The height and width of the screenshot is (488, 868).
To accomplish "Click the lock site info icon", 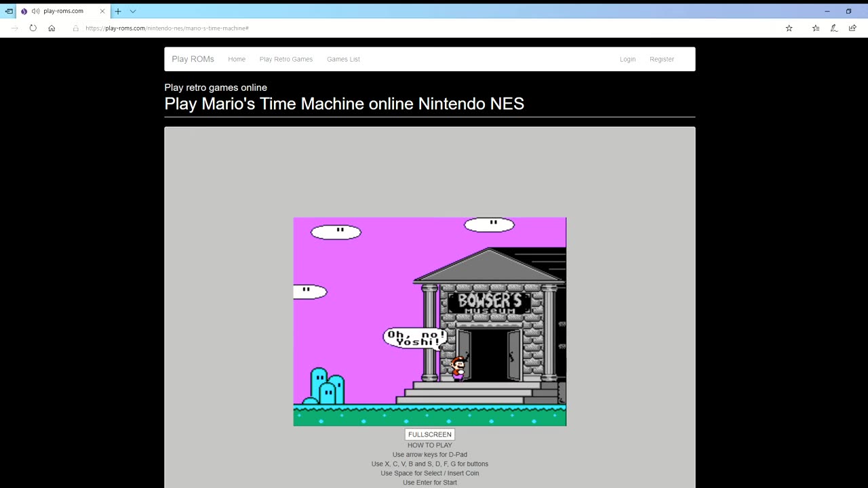I will click(76, 28).
